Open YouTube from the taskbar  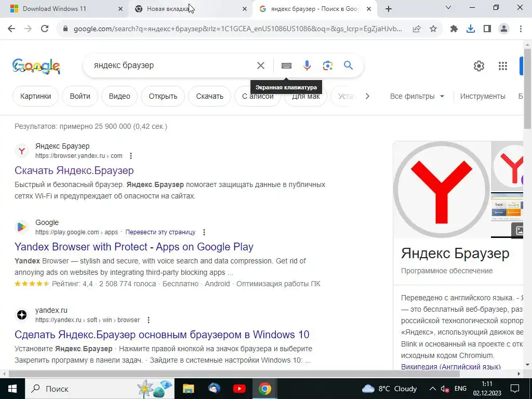(x=239, y=389)
